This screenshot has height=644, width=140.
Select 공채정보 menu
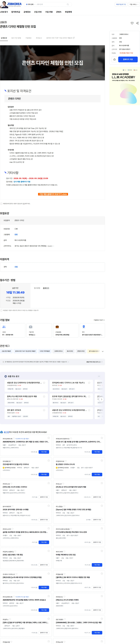(27, 12)
